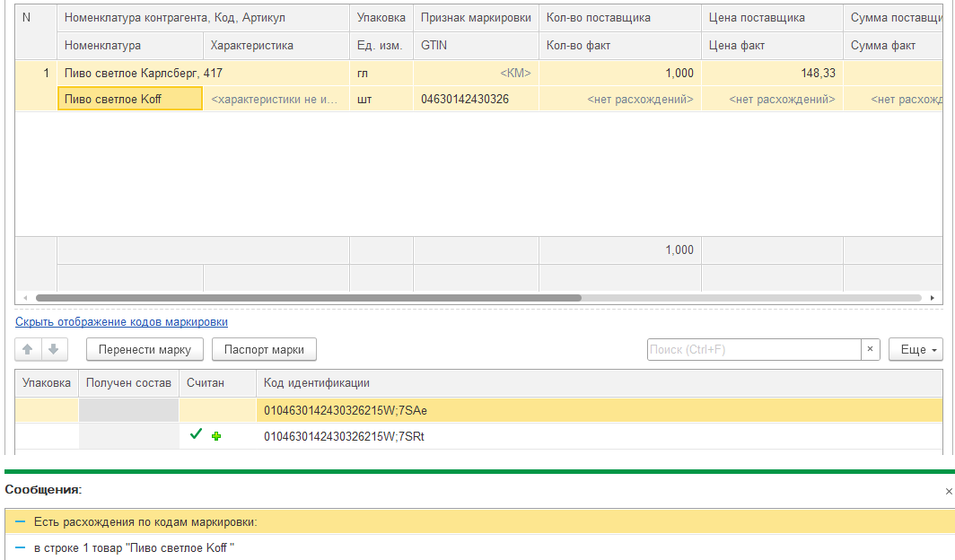
Task: Clear the search field with the x
Action: click(x=870, y=350)
